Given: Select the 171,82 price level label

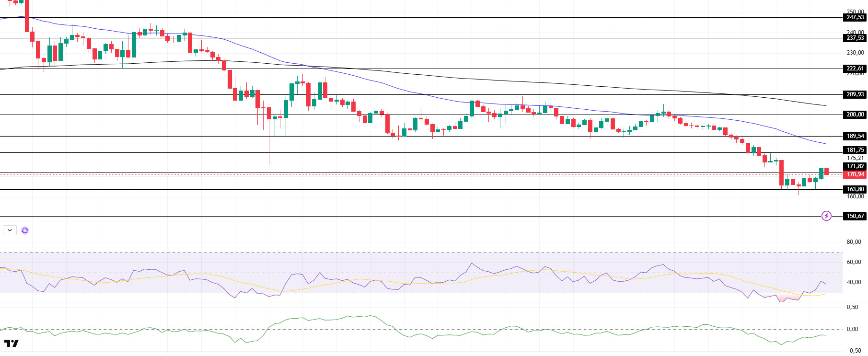Looking at the screenshot, I should 855,167.
